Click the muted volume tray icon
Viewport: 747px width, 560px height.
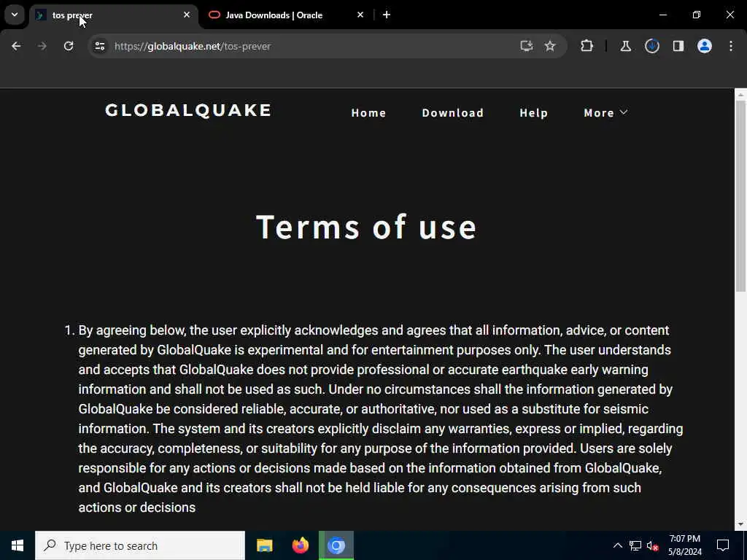[652, 545]
